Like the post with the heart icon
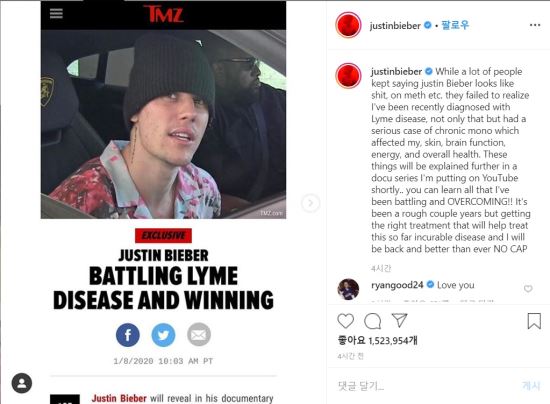Screen dimensions: 550x404 (x=346, y=321)
